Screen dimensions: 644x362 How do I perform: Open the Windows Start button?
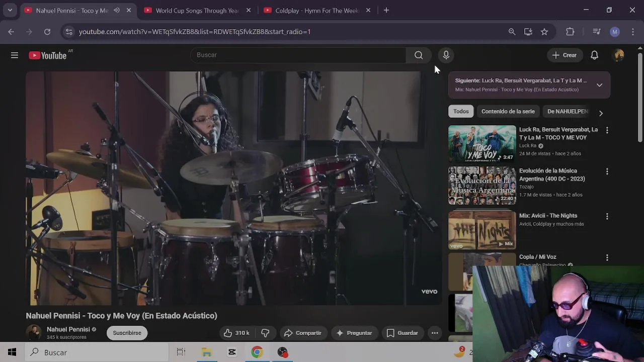tap(12, 352)
